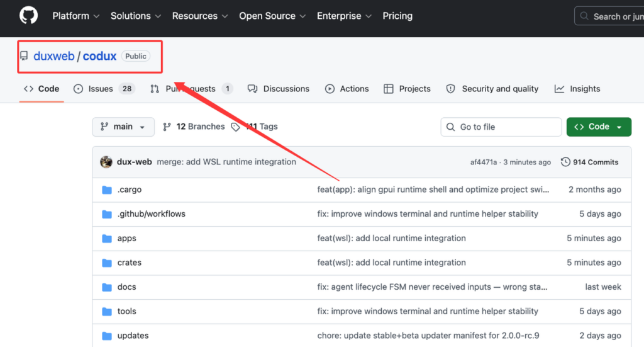This screenshot has height=347, width=644.
Task: Click the tag icon beside Tags
Action: click(235, 127)
